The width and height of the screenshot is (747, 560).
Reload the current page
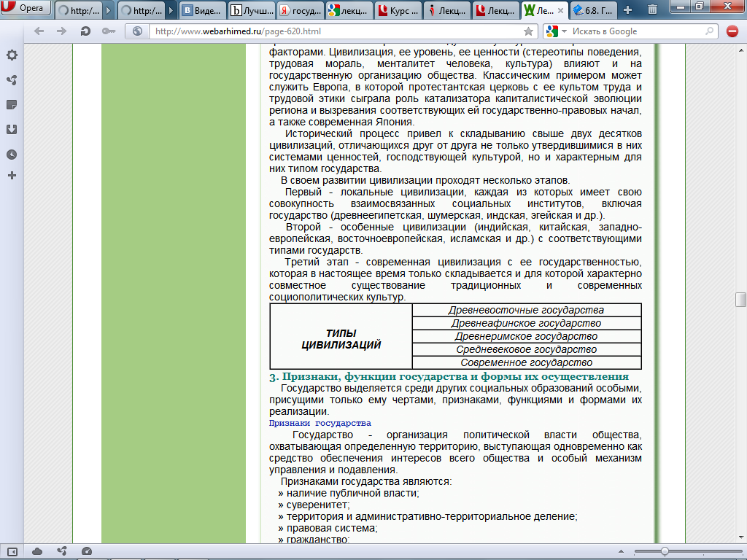pos(85,31)
